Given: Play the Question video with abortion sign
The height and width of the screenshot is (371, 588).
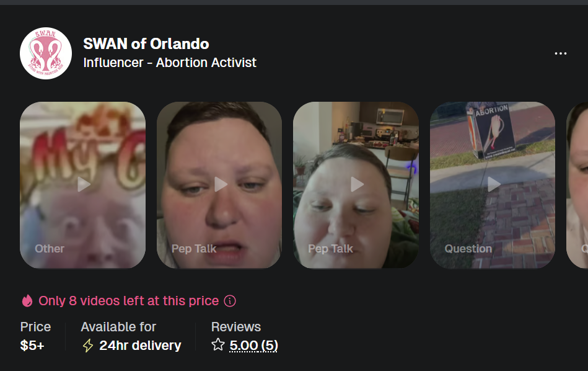Looking at the screenshot, I should point(493,185).
